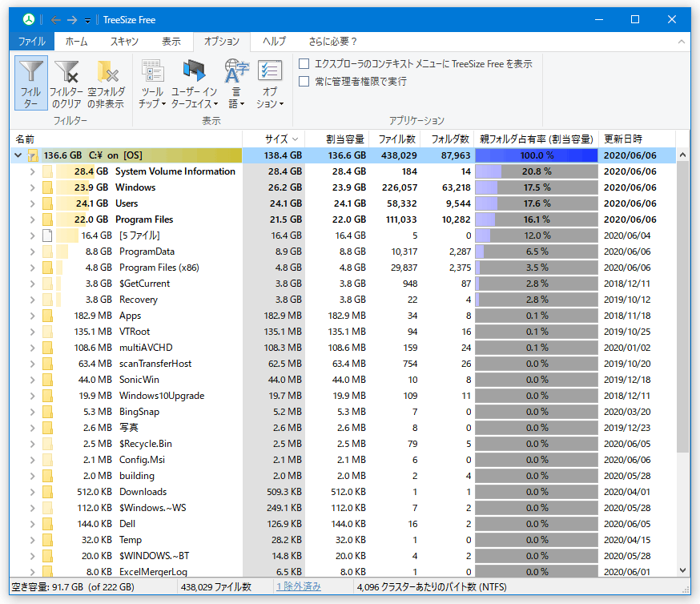Expand System Volume Information folder

[32, 171]
